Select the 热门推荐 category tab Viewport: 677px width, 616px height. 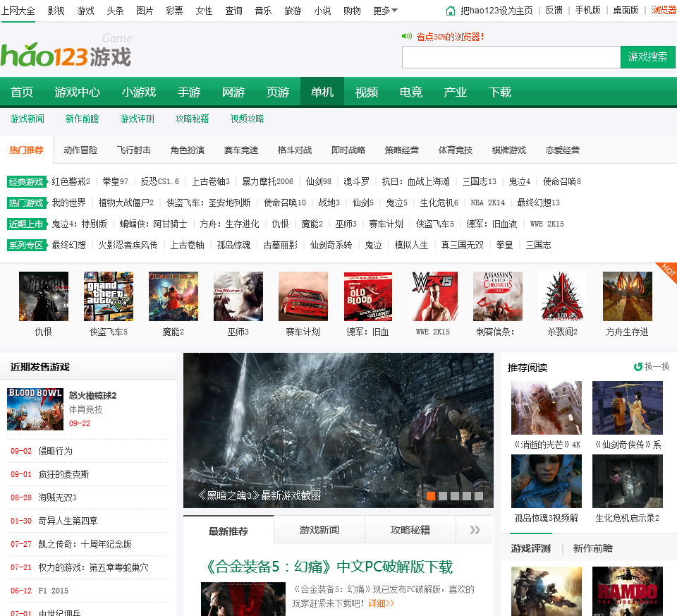point(26,150)
